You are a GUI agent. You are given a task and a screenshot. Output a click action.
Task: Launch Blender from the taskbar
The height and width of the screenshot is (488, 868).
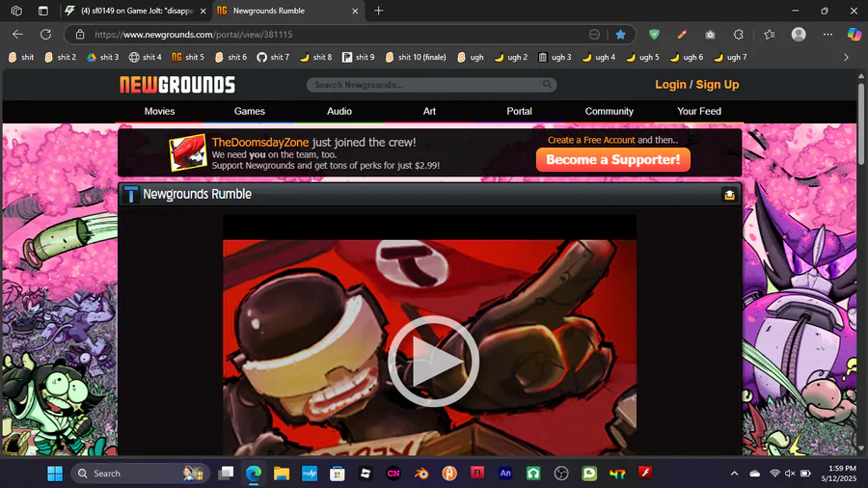(x=421, y=474)
